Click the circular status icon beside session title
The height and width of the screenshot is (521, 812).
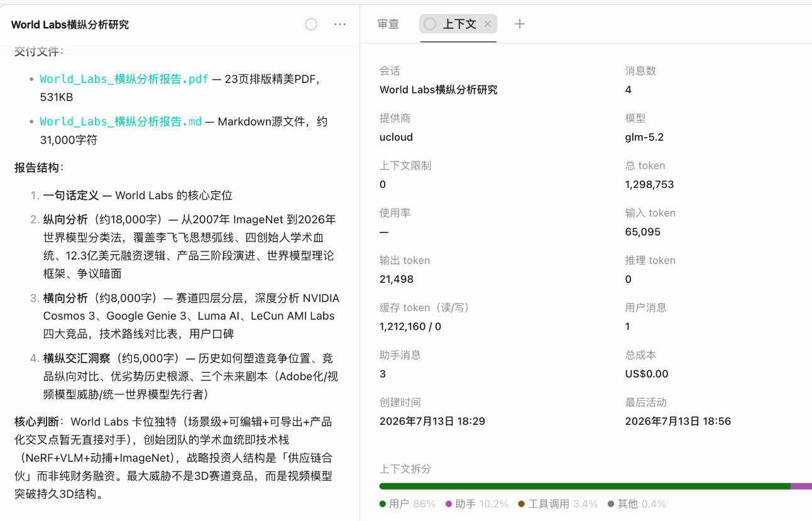pyautogui.click(x=311, y=25)
